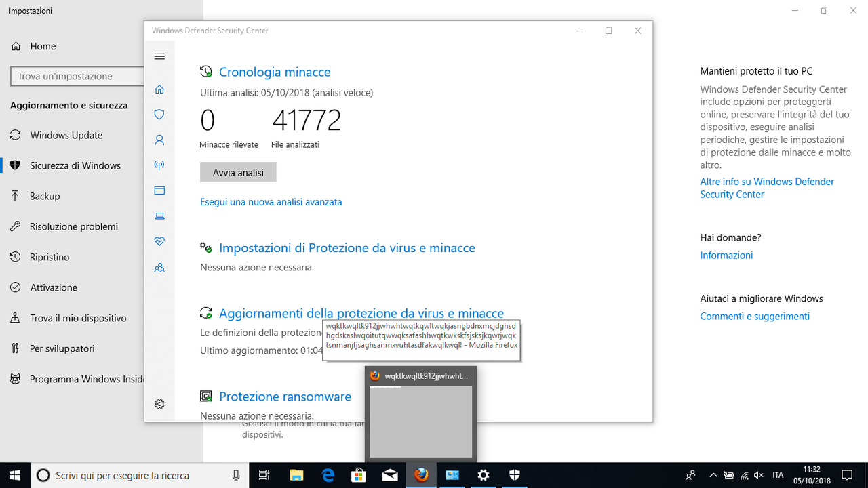Open Microsoft Edge from taskbar
The height and width of the screenshot is (488, 868).
[328, 475]
